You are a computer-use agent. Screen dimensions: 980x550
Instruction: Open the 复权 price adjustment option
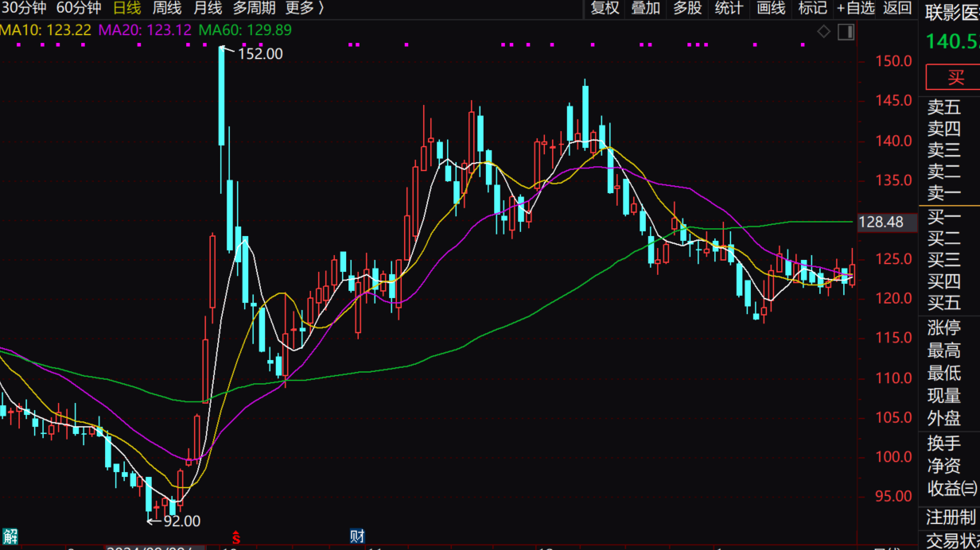605,9
